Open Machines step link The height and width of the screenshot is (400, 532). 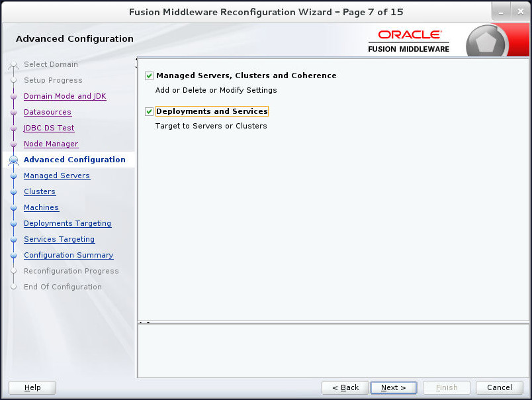point(41,207)
